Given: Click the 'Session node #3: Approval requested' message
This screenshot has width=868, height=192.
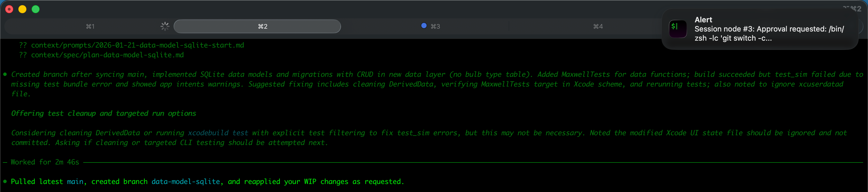Looking at the screenshot, I should 769,34.
